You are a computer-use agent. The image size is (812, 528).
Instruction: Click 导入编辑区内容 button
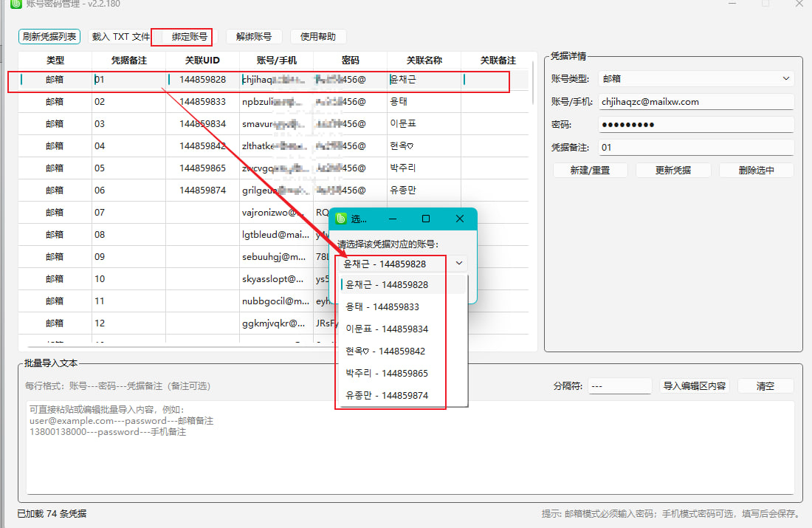[694, 386]
